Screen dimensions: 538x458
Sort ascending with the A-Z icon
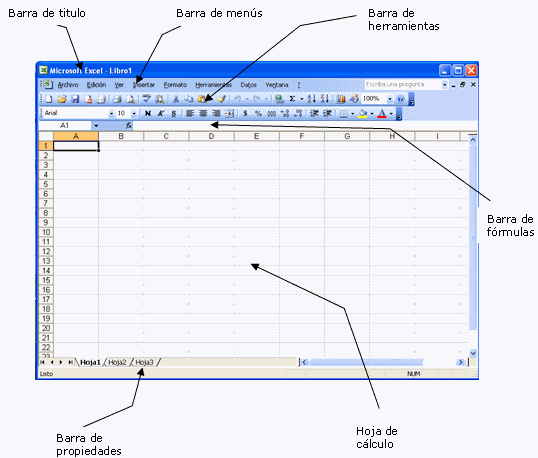(x=312, y=99)
